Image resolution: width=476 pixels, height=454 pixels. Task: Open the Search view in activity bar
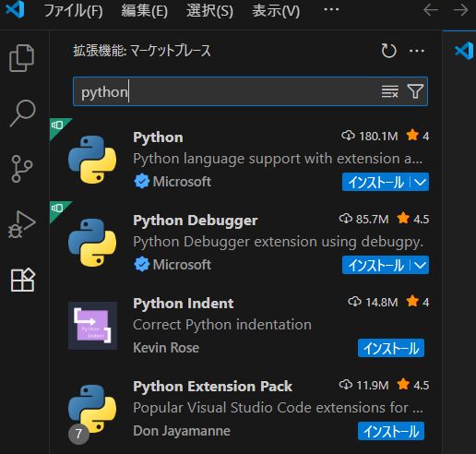pos(22,113)
